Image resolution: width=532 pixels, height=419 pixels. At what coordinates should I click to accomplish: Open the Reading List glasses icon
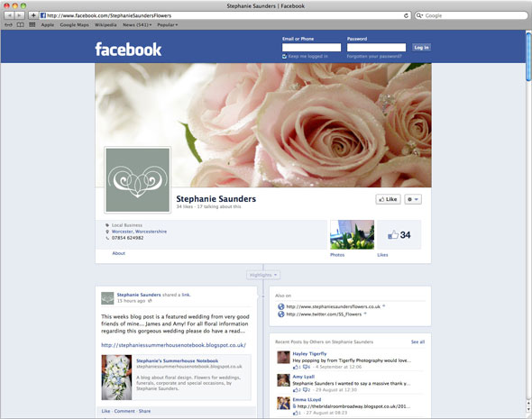coord(8,24)
